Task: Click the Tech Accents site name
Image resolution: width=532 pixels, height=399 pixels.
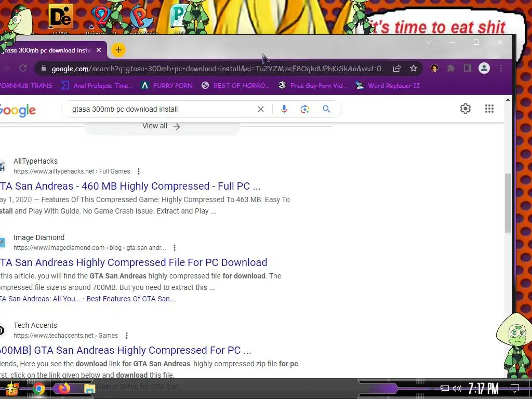Action: (35, 325)
